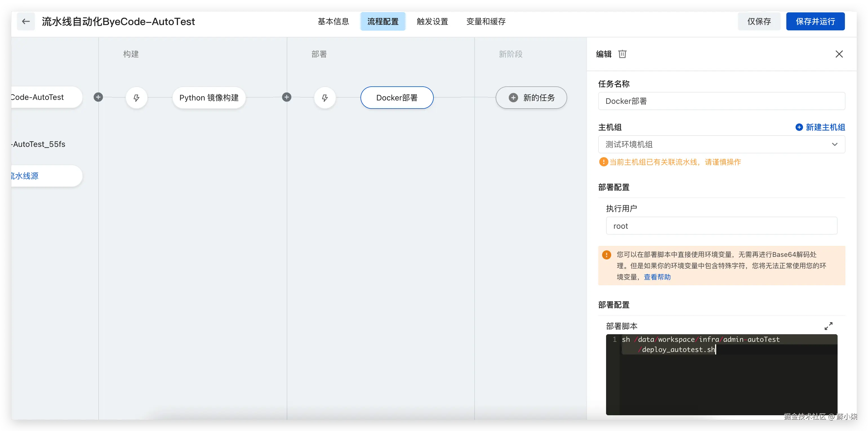Viewport: 868px width, 431px height.
Task: Switch to 触发设置 tab
Action: point(432,22)
